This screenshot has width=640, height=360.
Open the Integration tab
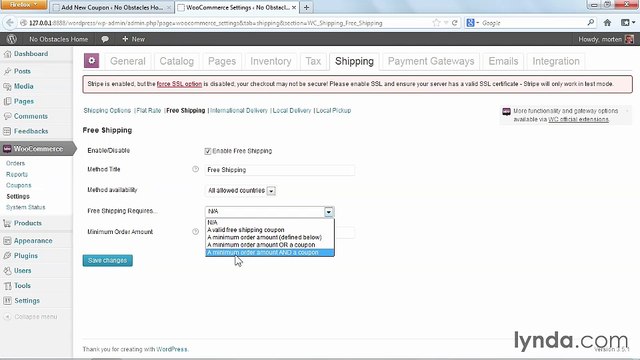click(556, 61)
